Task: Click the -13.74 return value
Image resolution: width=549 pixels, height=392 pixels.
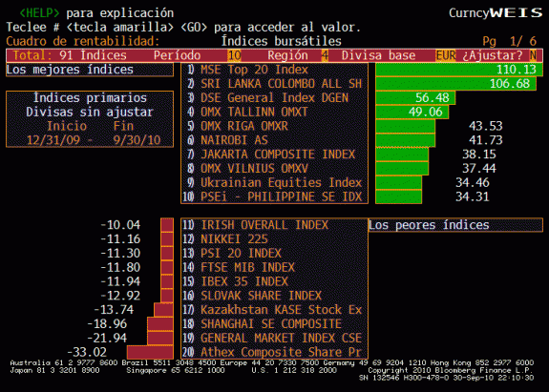Action: 114,310
